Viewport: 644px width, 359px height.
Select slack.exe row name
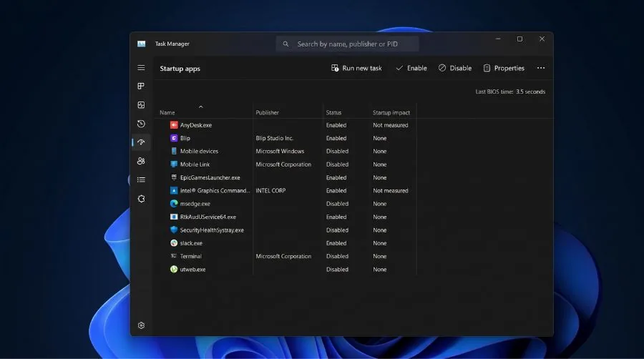click(x=191, y=243)
